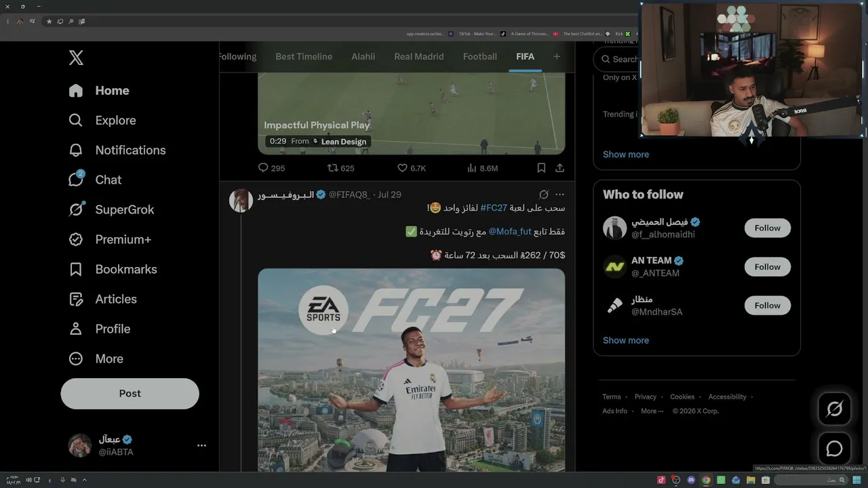Viewport: 868px width, 488px height.
Task: Open Articles from the sidebar
Action: (102, 300)
